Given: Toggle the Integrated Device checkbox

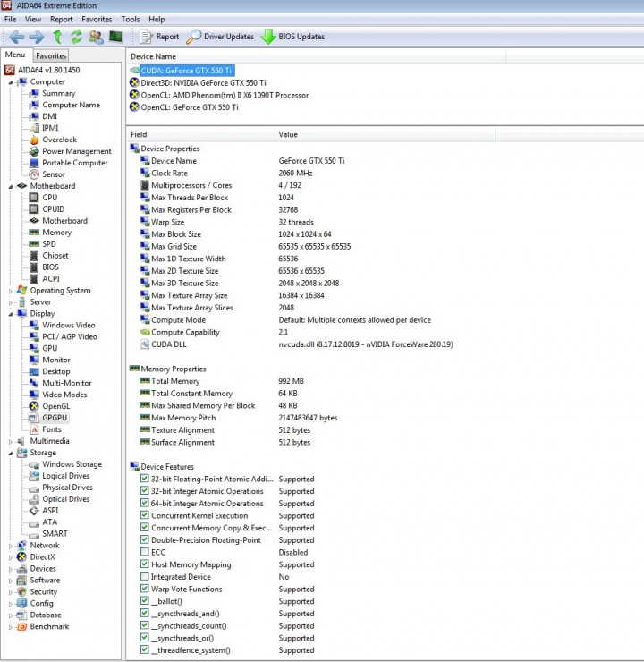Looking at the screenshot, I should [x=144, y=576].
